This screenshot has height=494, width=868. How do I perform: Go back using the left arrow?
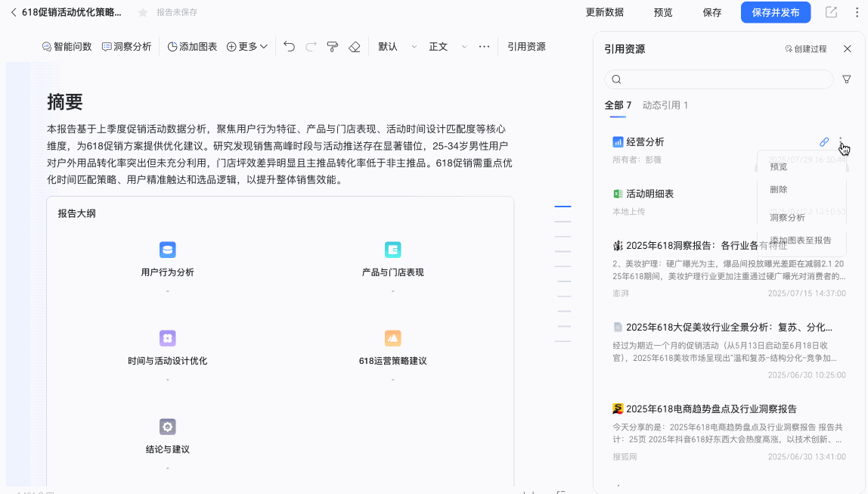pyautogui.click(x=14, y=12)
